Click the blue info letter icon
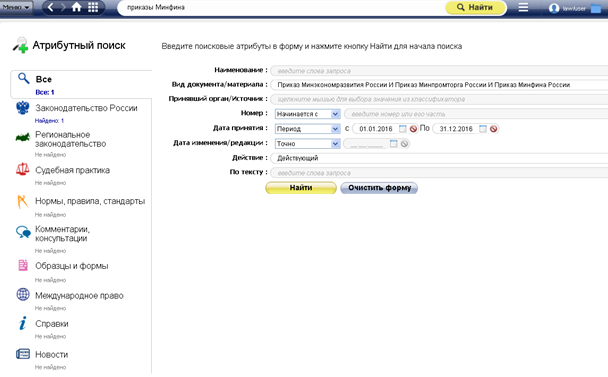Viewport: 608px width, 377px height. (23, 323)
